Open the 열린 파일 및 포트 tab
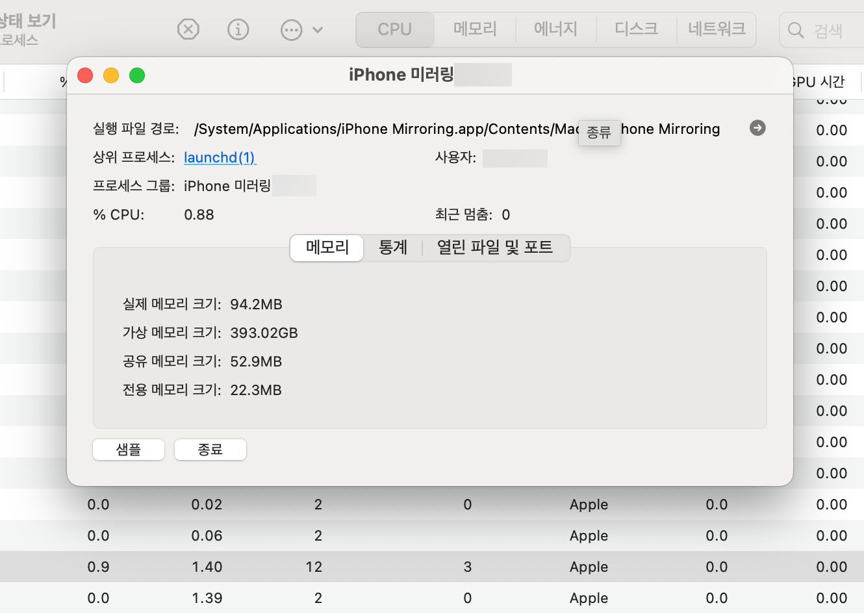This screenshot has width=864, height=616. point(495,248)
